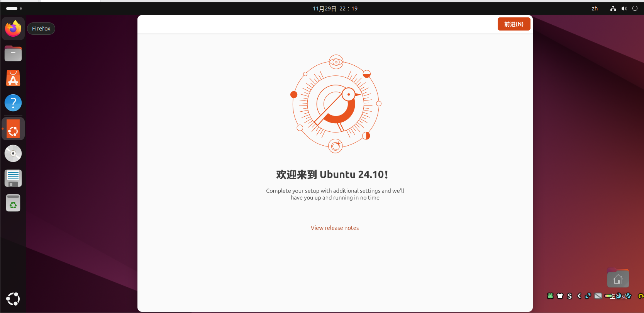Click the left chevron collapse icon
This screenshot has height=313, width=644.
579,296
